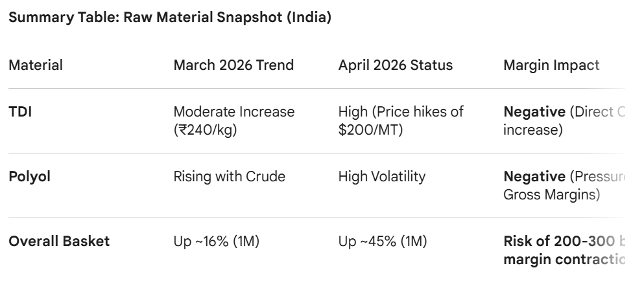This screenshot has height=281, width=644.
Task: Click the bold word Negative in Polyol row
Action: [534, 176]
